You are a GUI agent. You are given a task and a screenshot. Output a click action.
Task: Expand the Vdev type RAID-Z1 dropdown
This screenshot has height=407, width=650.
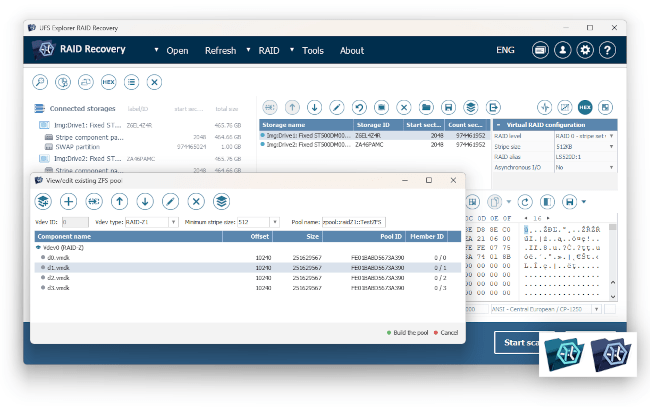pos(174,222)
